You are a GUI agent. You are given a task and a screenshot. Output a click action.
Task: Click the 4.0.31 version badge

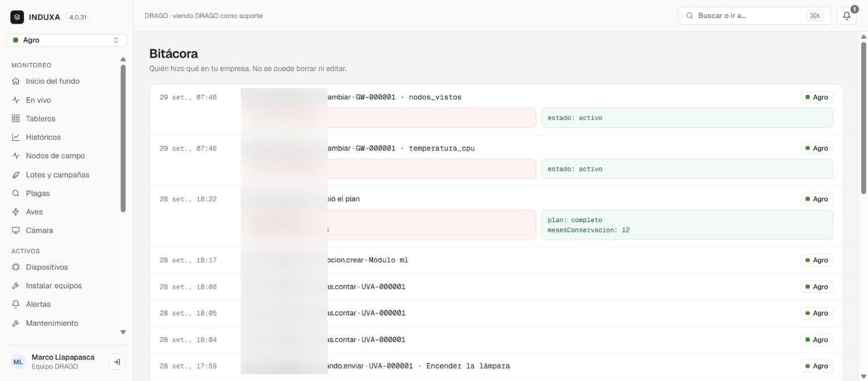[78, 17]
